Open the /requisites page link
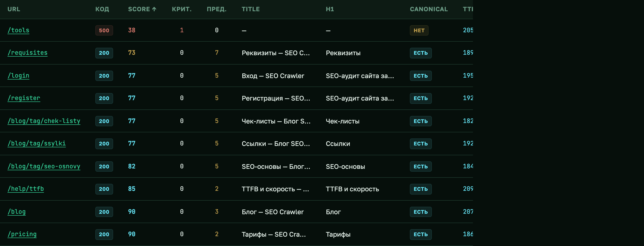The image size is (644, 246). coord(28,53)
